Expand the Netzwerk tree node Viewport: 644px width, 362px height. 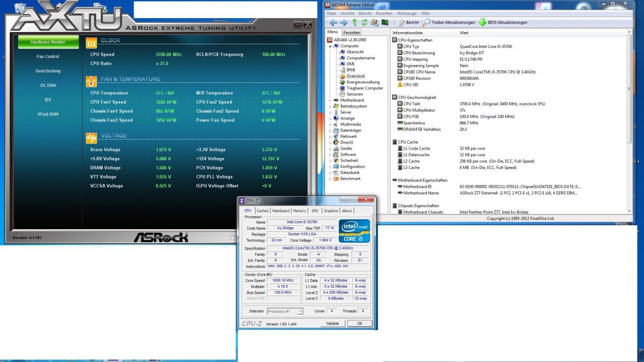coord(330,137)
